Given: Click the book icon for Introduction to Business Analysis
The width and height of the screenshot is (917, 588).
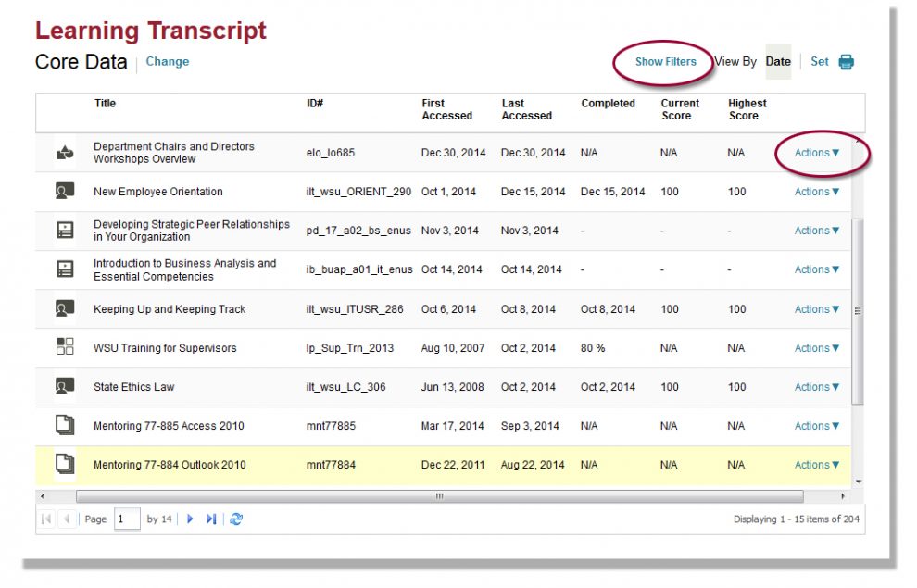Looking at the screenshot, I should [x=64, y=269].
